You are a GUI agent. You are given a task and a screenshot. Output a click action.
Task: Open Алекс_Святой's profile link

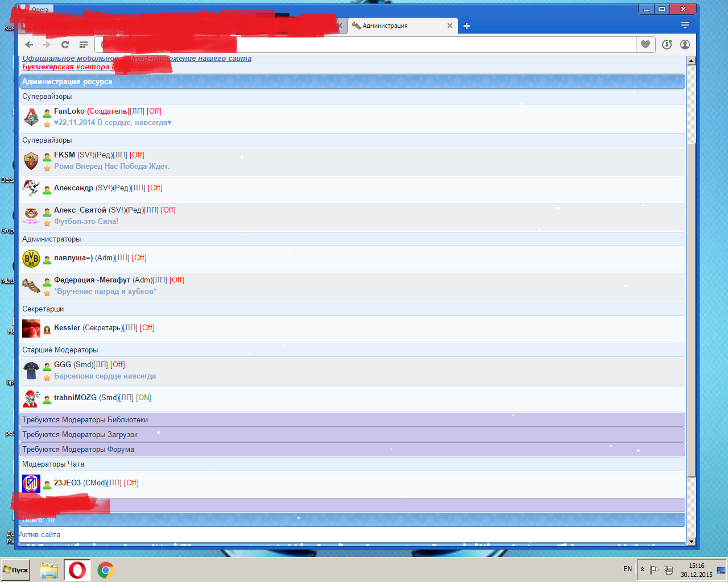80,210
